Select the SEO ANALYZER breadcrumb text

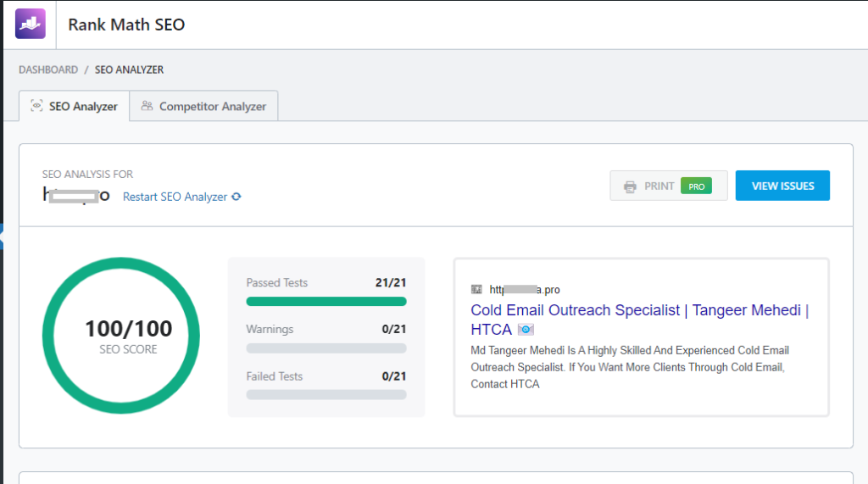pos(129,70)
